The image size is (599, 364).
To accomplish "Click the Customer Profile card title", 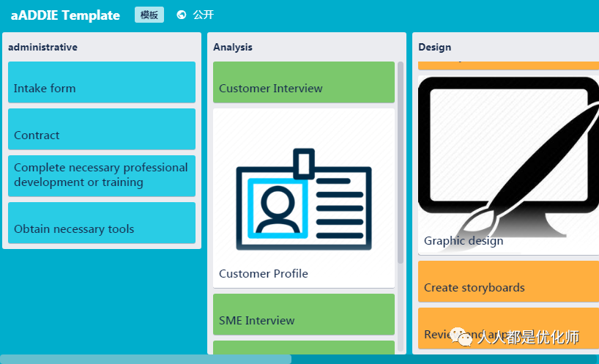I will tap(264, 274).
